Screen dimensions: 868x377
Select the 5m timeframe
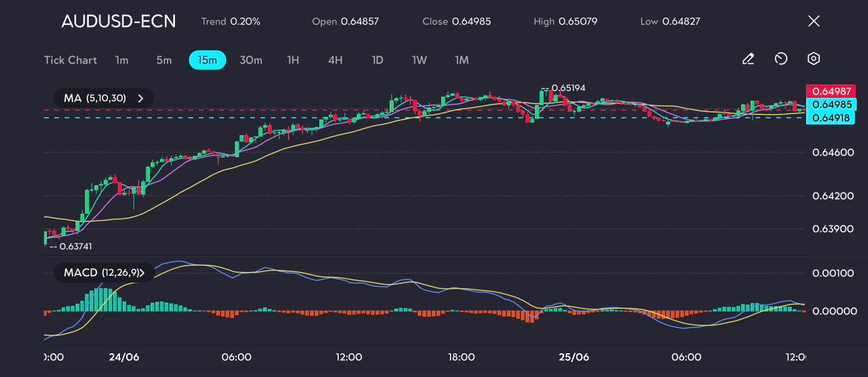coord(164,60)
